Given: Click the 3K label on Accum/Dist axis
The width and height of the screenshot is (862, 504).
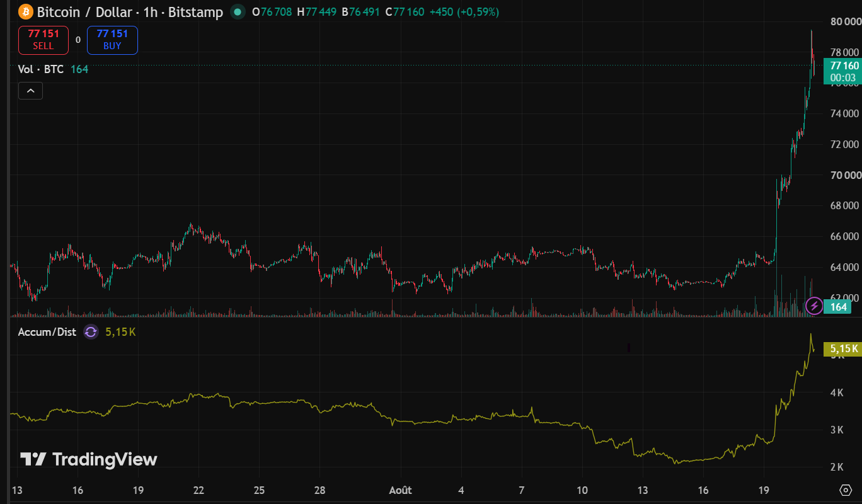Looking at the screenshot, I should (837, 430).
